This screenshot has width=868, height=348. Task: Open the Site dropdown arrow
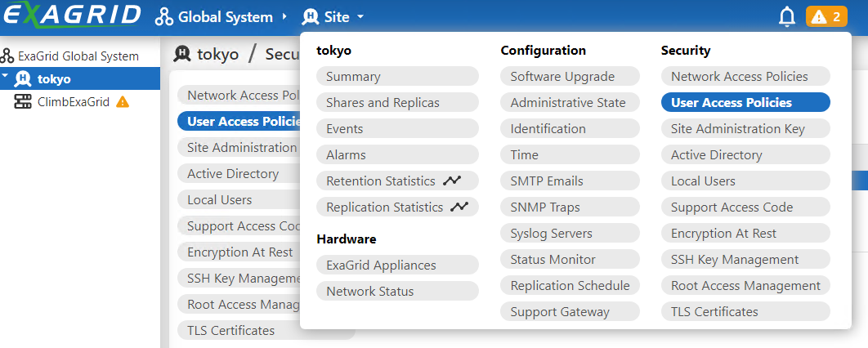(x=360, y=17)
